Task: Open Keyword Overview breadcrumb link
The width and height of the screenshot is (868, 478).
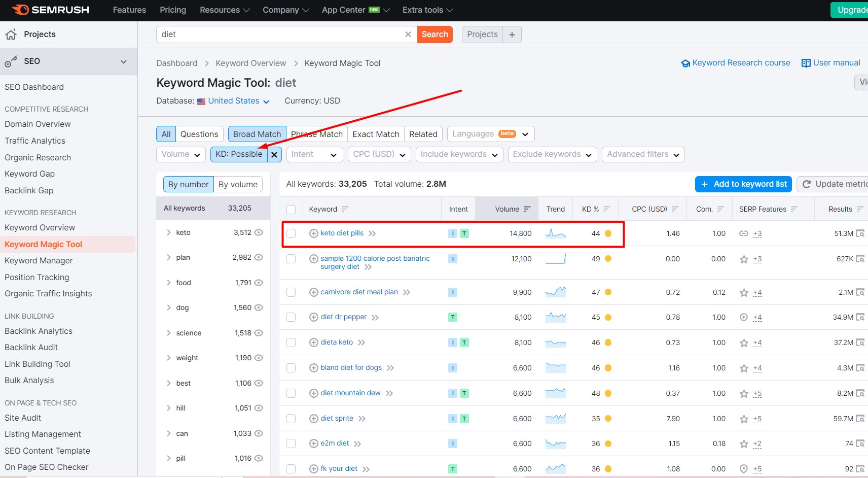Action: point(251,63)
